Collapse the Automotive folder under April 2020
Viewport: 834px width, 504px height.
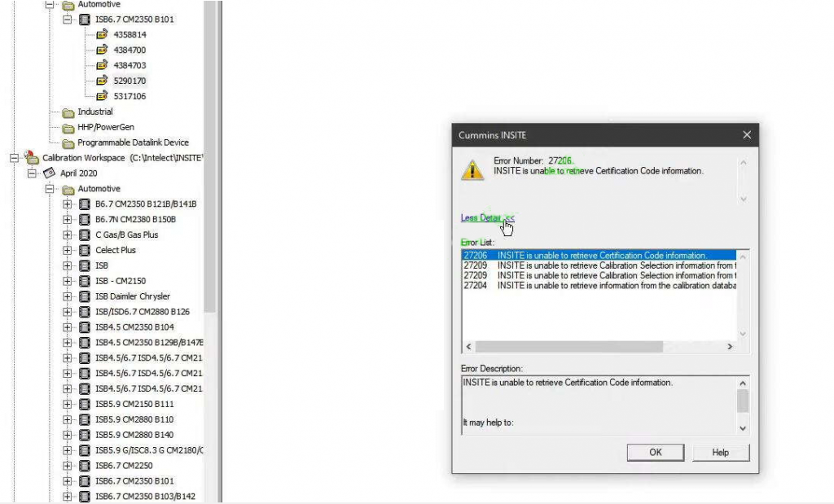tap(50, 189)
